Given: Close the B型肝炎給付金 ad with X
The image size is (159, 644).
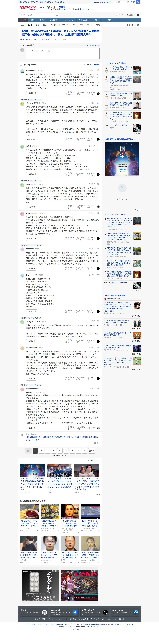Looking at the screenshot, I should (99, 443).
